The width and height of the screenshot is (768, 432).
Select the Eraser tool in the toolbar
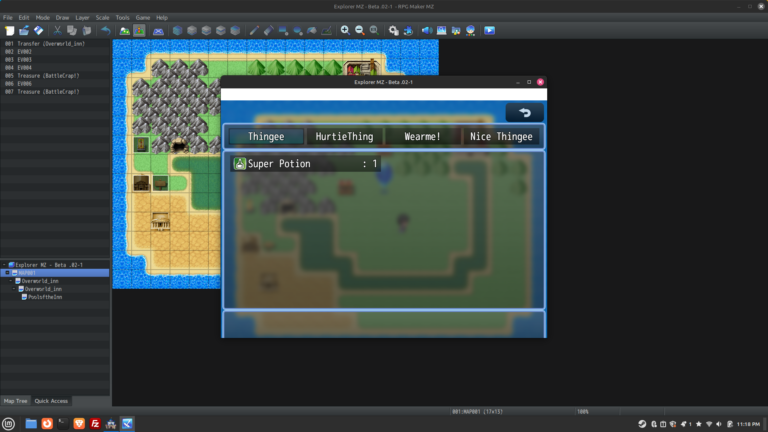click(x=268, y=30)
